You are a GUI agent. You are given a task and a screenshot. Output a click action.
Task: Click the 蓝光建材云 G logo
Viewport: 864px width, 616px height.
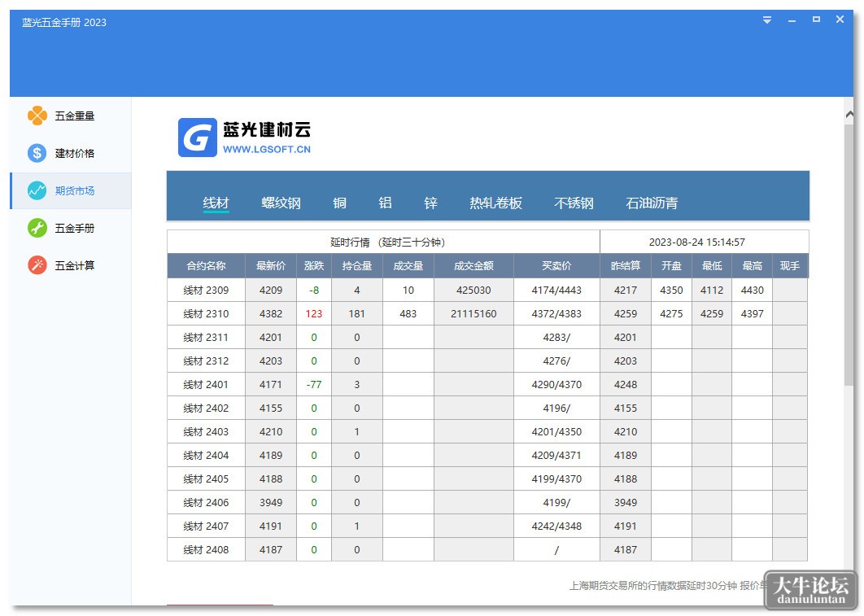click(x=197, y=138)
